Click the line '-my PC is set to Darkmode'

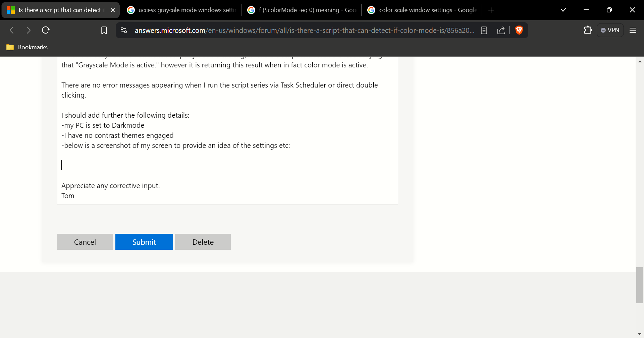[x=103, y=125]
